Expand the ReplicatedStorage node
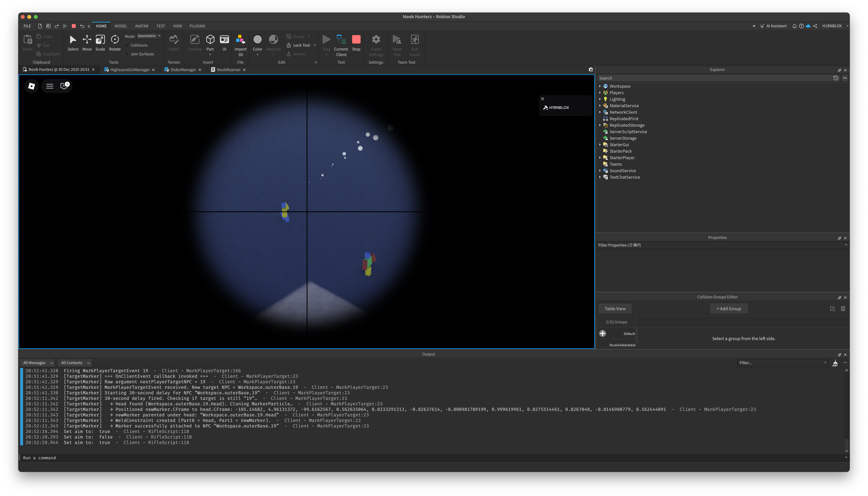868x496 pixels. [600, 125]
